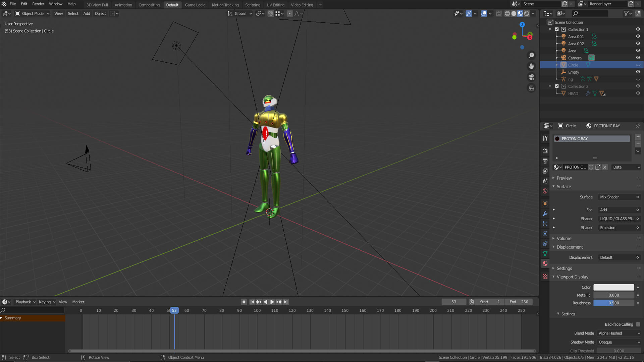Enable Backface Culling checkbox
Screen dimensions: 644x362
coord(638,324)
